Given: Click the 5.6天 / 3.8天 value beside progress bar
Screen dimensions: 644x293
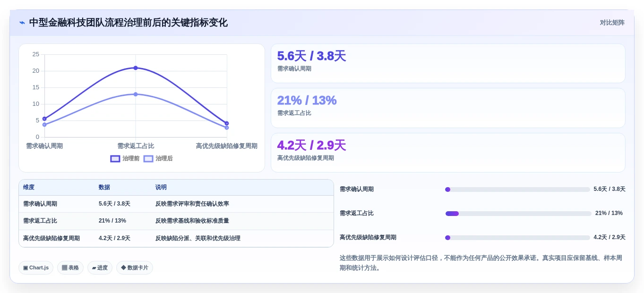Looking at the screenshot, I should pos(610,190).
